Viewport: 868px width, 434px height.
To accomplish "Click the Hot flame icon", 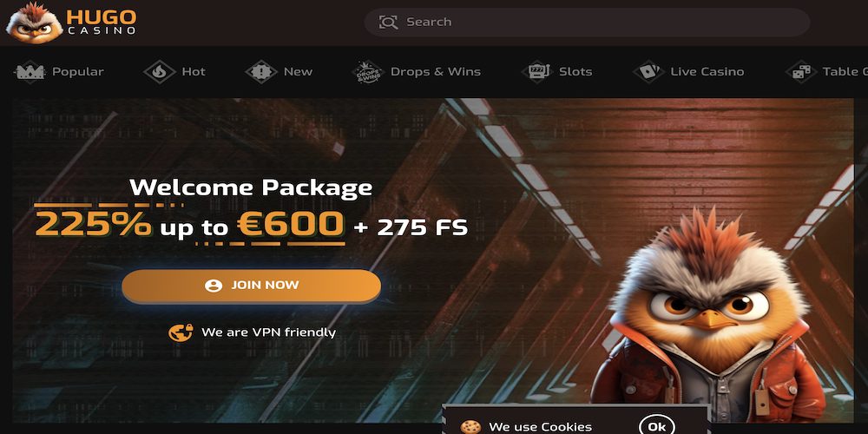I will pyautogui.click(x=160, y=72).
